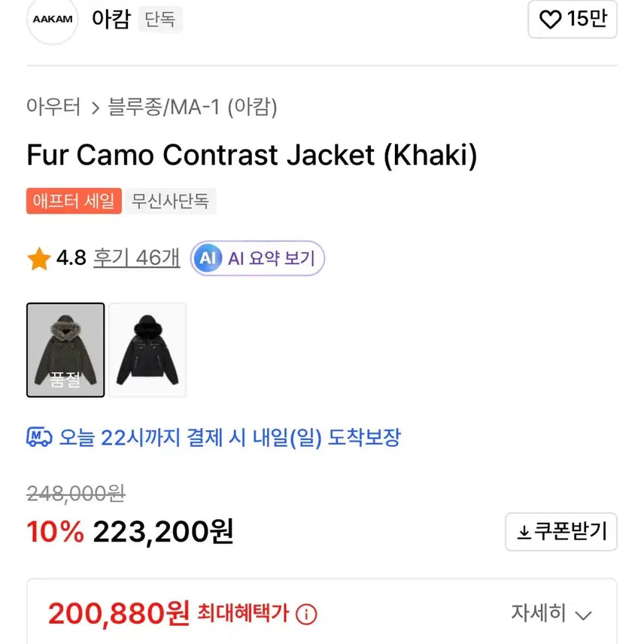Open the 아우터 breadcrumb category
Viewport: 644px width, 644px height.
click(53, 108)
